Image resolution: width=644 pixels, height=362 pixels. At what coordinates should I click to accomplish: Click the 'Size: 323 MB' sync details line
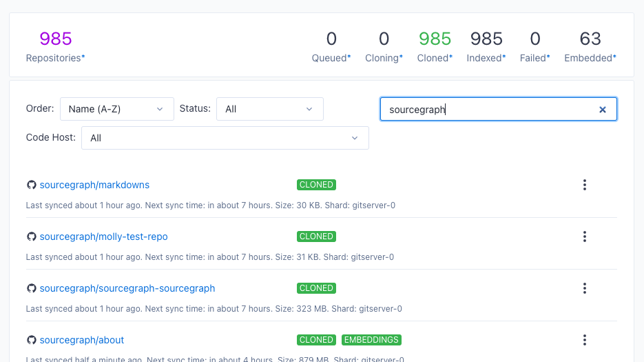point(214,309)
